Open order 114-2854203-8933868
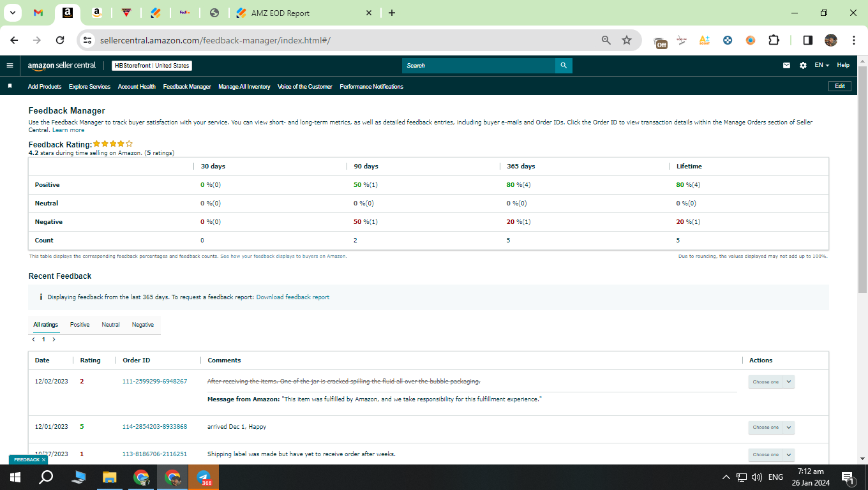 [154, 427]
